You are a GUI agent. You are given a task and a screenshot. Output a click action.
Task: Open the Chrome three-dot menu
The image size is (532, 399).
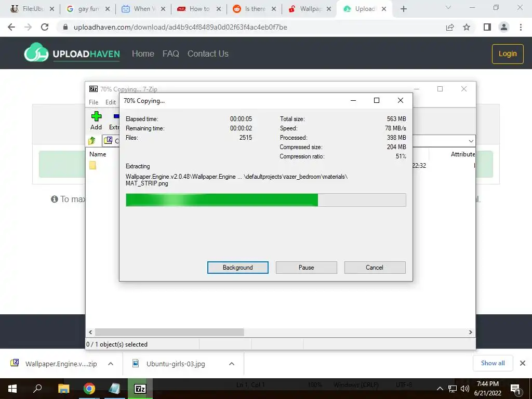click(x=521, y=27)
